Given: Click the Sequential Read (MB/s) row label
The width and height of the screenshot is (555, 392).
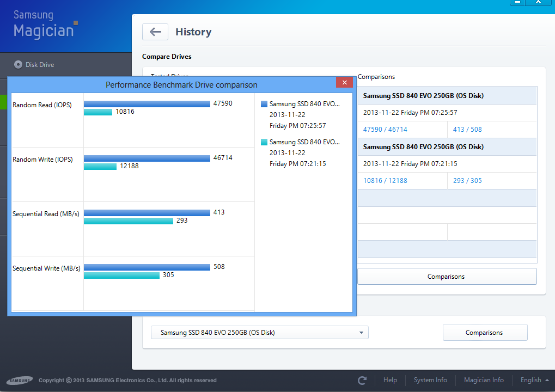Looking at the screenshot, I should click(x=46, y=214).
